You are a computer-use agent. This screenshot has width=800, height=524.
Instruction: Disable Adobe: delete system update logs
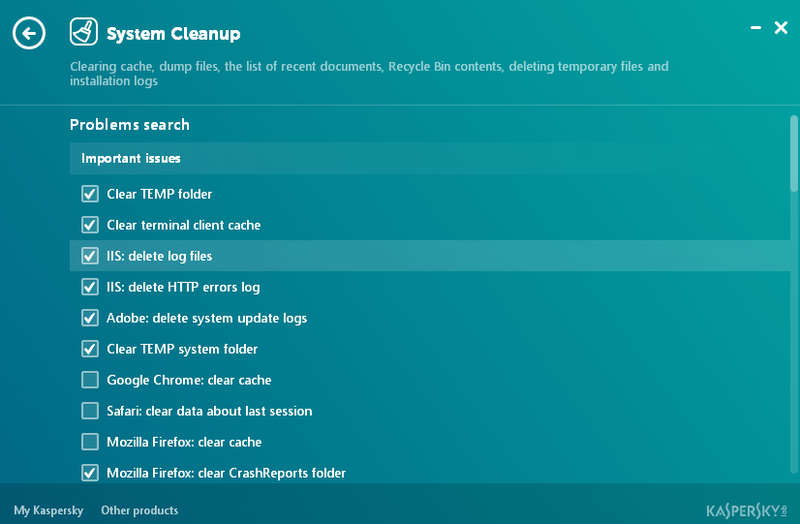tap(90, 318)
